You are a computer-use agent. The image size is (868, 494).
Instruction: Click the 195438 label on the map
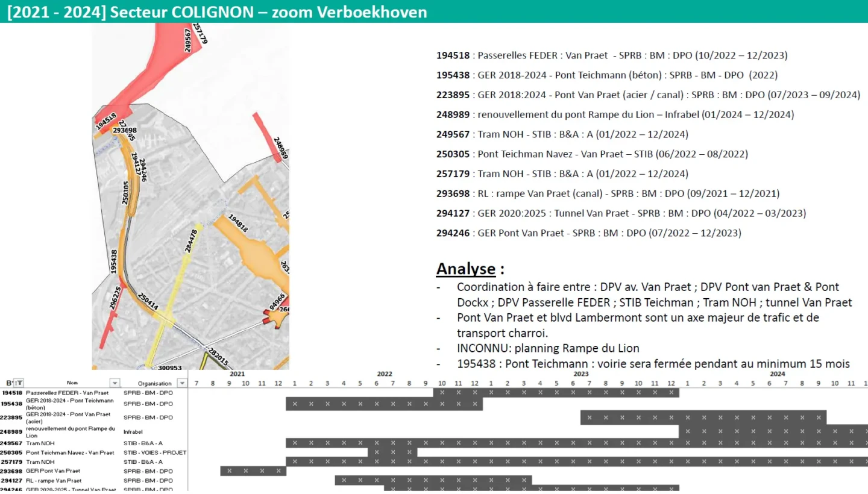[114, 261]
